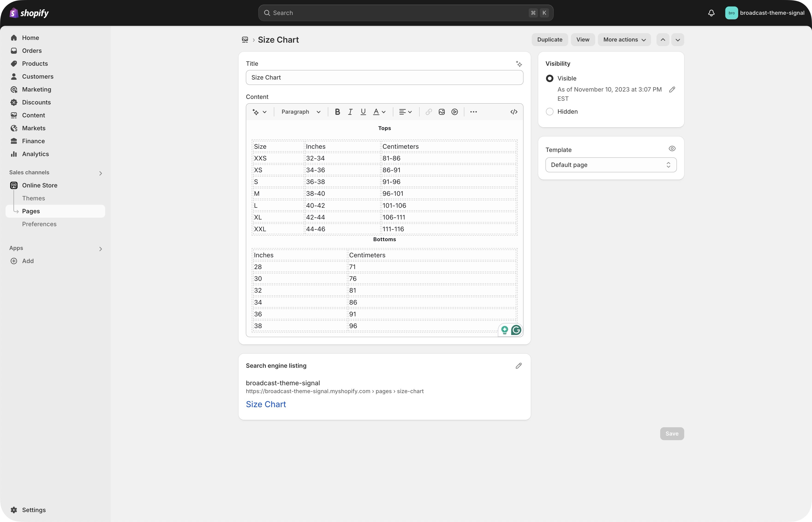Select the Visible radio button
This screenshot has width=812, height=522.
[549, 78]
